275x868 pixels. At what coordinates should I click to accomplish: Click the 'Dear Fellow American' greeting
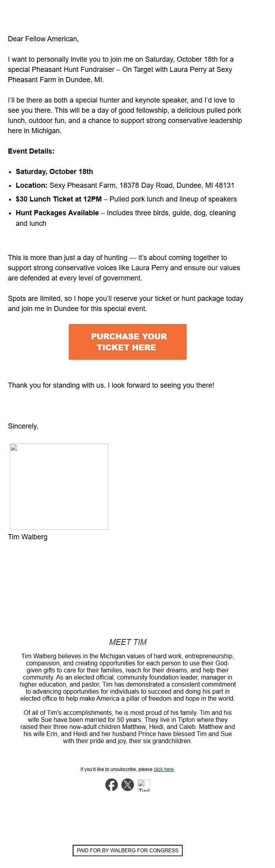43,39
